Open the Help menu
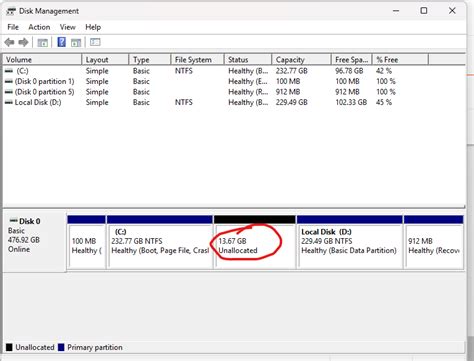The width and height of the screenshot is (474, 361). [93, 27]
